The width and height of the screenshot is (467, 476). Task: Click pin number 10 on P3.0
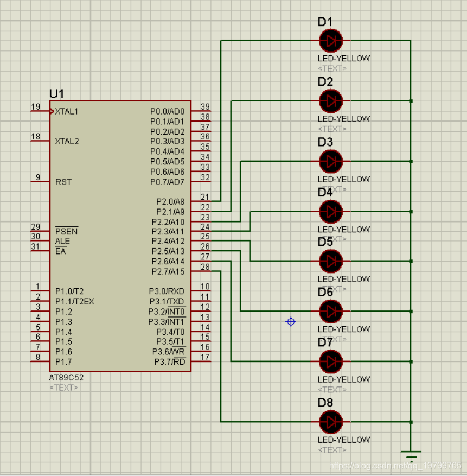tap(205, 286)
